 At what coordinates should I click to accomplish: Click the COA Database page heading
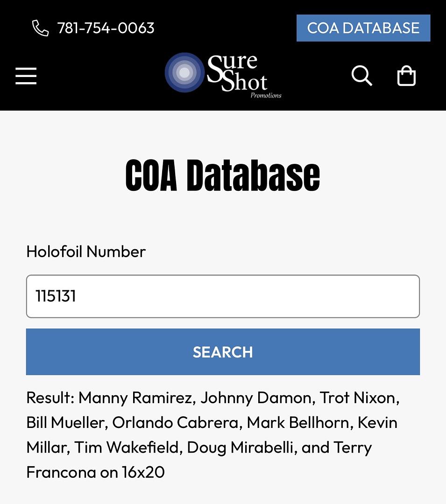click(223, 175)
